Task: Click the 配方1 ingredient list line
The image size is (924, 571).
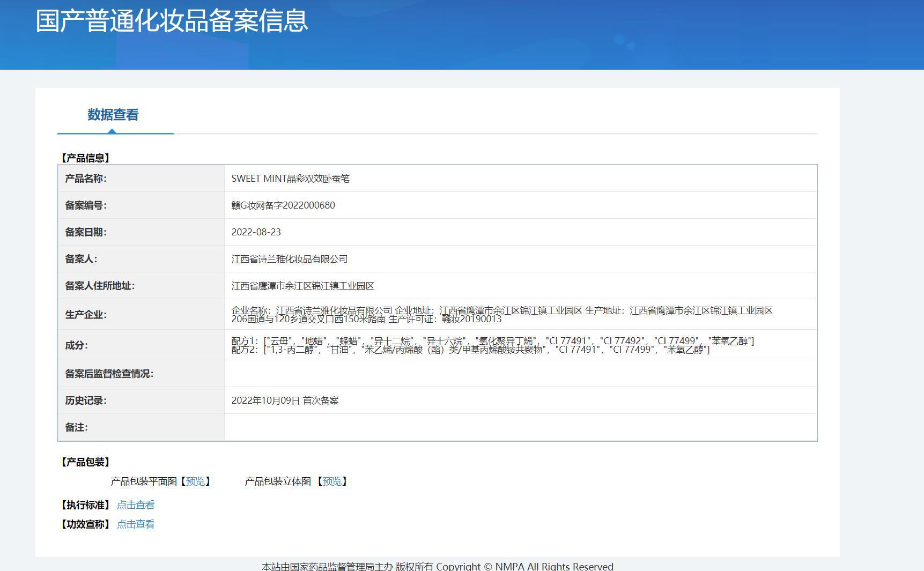Action: [493, 341]
